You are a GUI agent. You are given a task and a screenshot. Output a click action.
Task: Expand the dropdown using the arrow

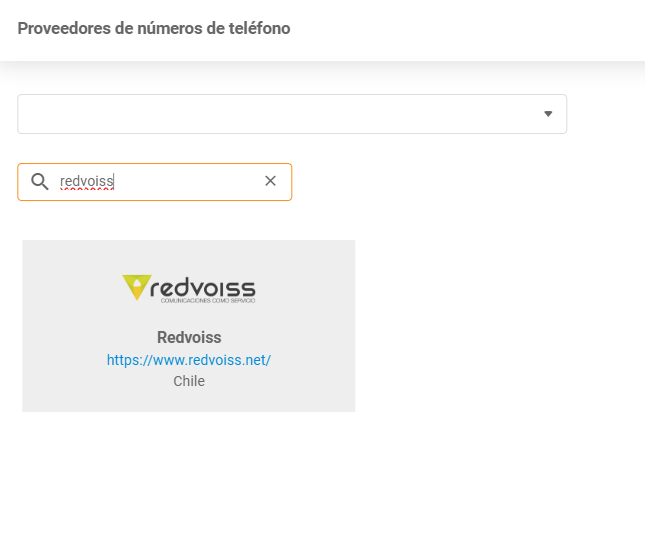click(547, 114)
